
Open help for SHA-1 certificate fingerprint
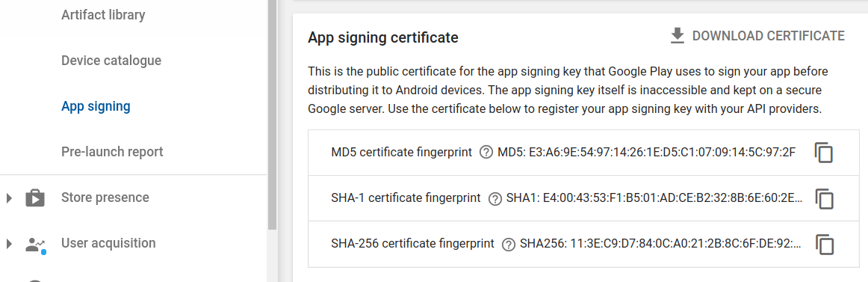coord(495,198)
